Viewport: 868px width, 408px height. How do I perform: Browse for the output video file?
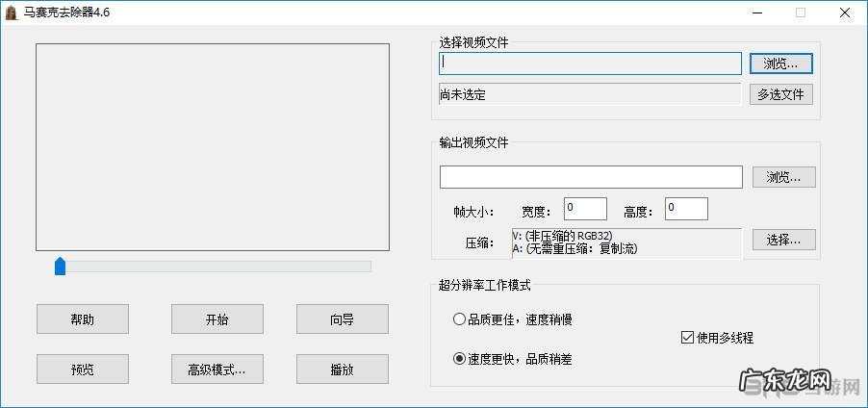pyautogui.click(x=783, y=177)
